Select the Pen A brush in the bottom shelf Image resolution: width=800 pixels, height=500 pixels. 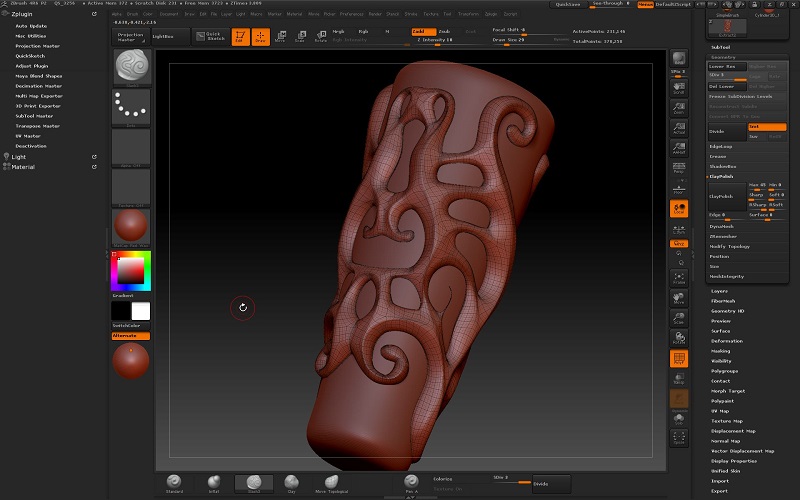tap(411, 484)
